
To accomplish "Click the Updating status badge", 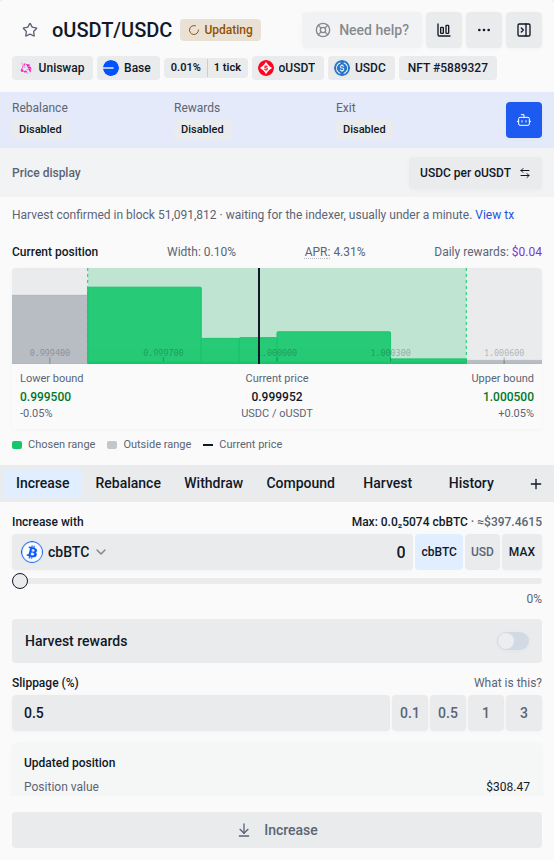I will [221, 30].
